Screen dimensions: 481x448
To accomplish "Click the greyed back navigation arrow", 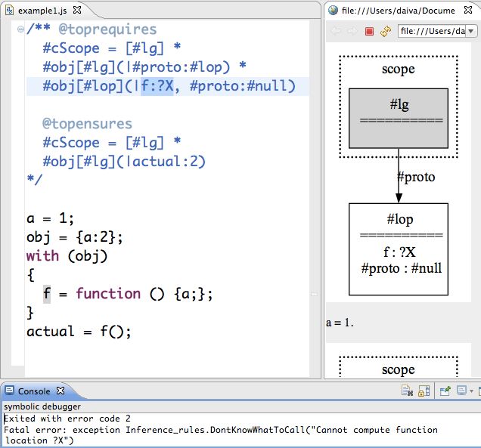I will [x=337, y=31].
